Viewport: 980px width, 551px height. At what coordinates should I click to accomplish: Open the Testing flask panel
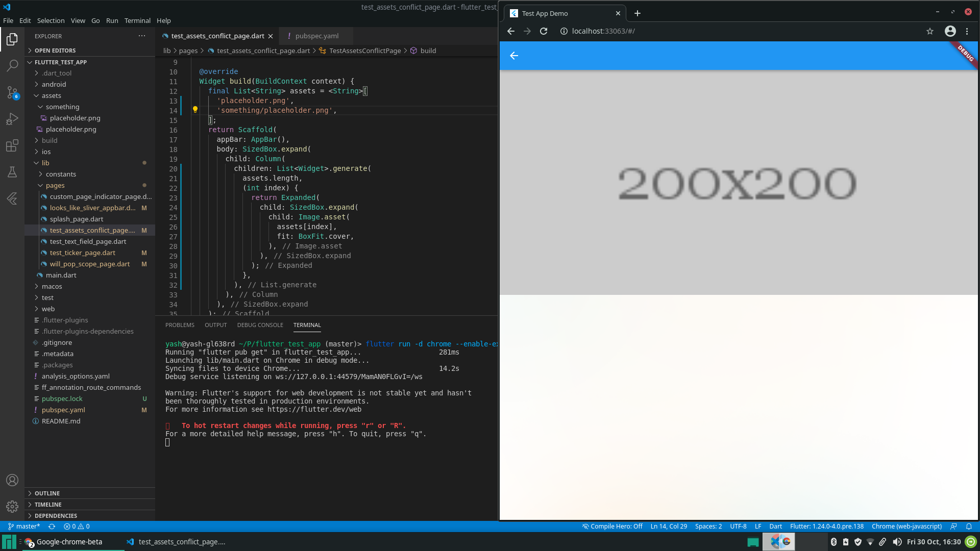pos(12,172)
